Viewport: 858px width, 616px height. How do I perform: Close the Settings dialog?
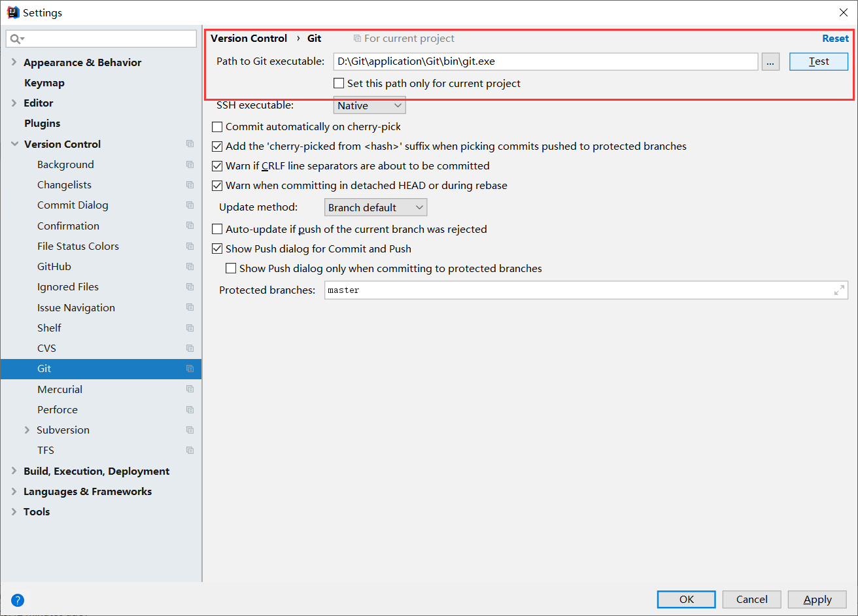[844, 12]
